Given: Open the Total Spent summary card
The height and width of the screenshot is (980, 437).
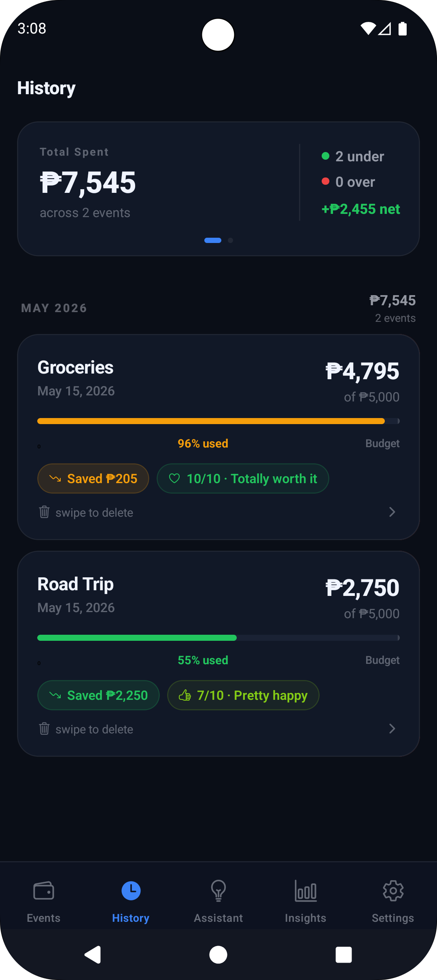Looking at the screenshot, I should point(218,189).
